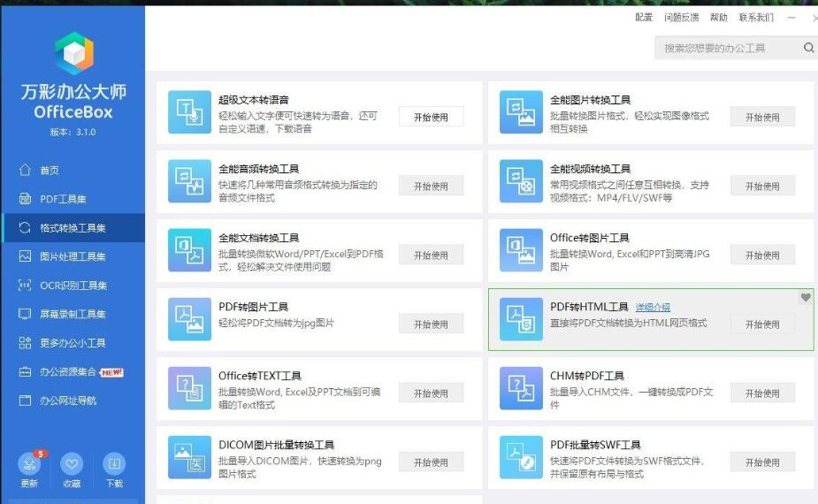Start PDF批量转SWF工具 with 开始使用
Image resolution: width=818 pixels, height=504 pixels.
pos(762,462)
